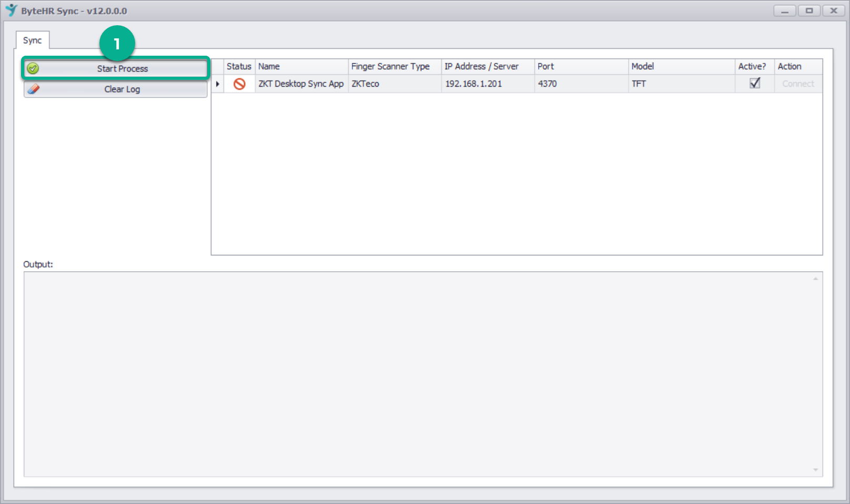Click the Finger Scanner Type column header

(394, 66)
